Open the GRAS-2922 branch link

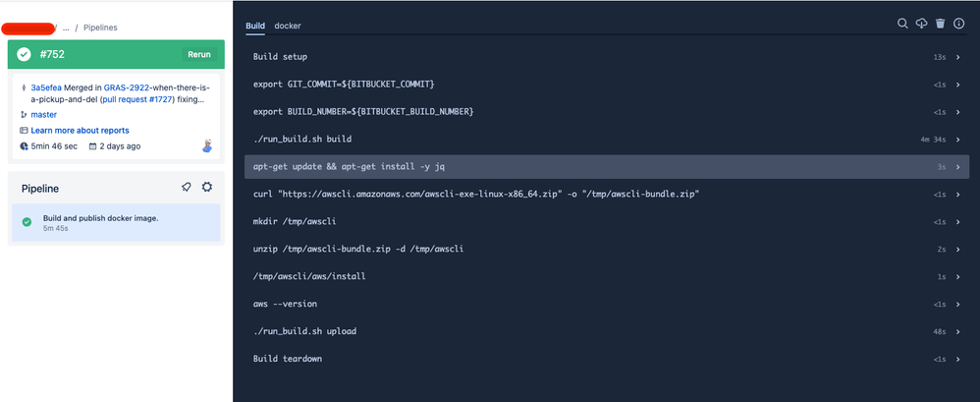[127, 87]
